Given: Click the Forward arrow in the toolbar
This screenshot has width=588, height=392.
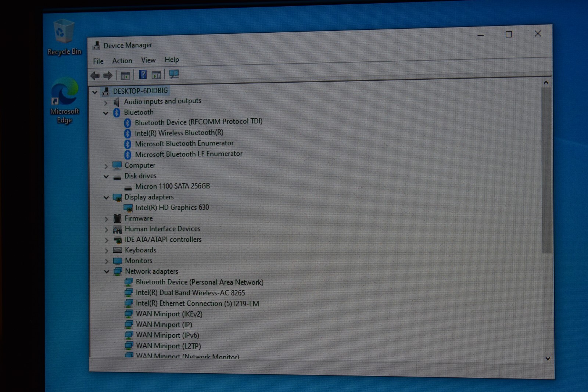Looking at the screenshot, I should coord(108,76).
